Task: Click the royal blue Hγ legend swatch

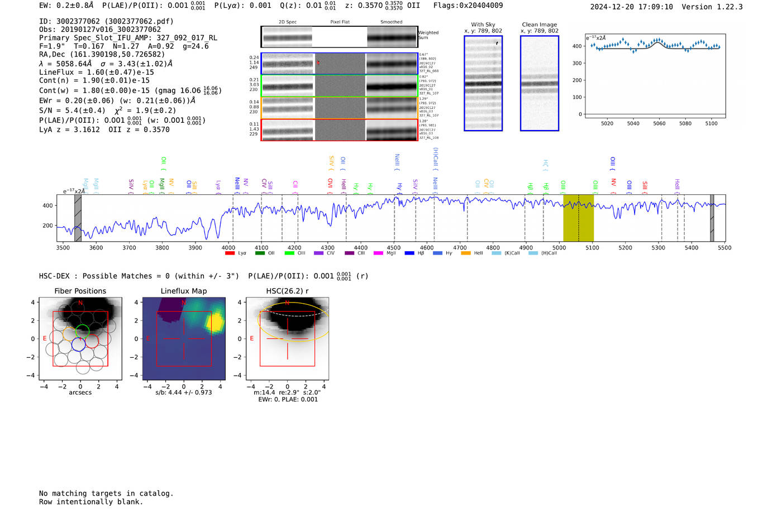Action: 437,253
